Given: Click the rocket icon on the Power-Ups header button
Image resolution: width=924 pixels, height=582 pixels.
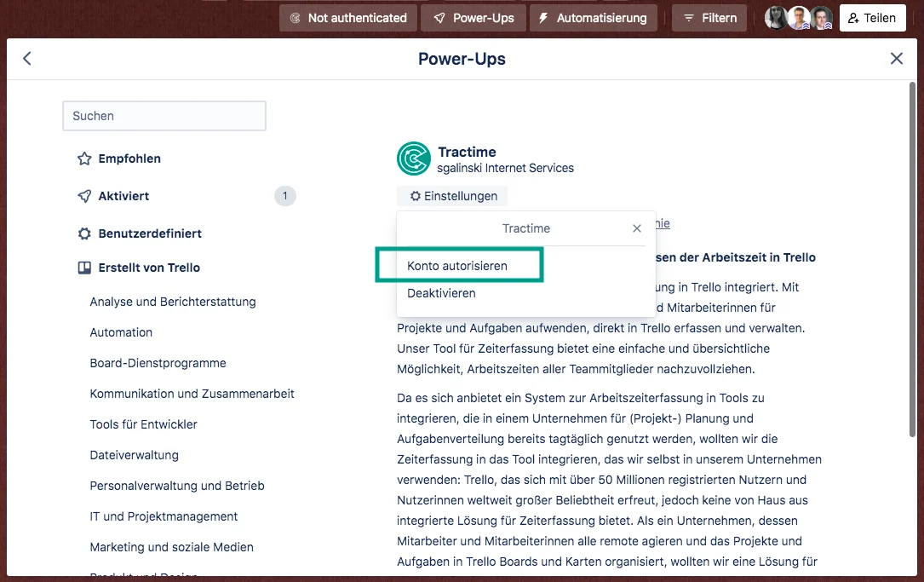Looking at the screenshot, I should tap(439, 17).
